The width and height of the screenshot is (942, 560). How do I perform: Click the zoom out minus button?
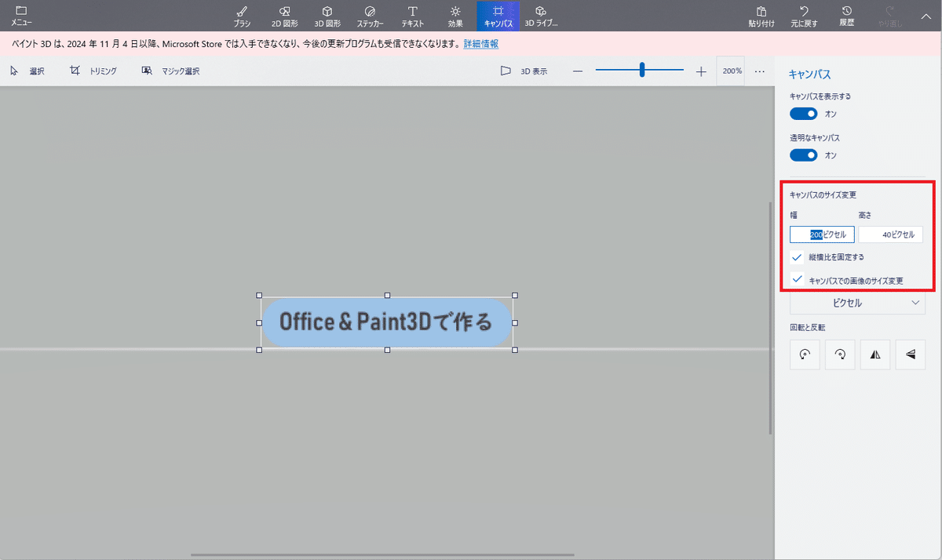click(x=578, y=71)
